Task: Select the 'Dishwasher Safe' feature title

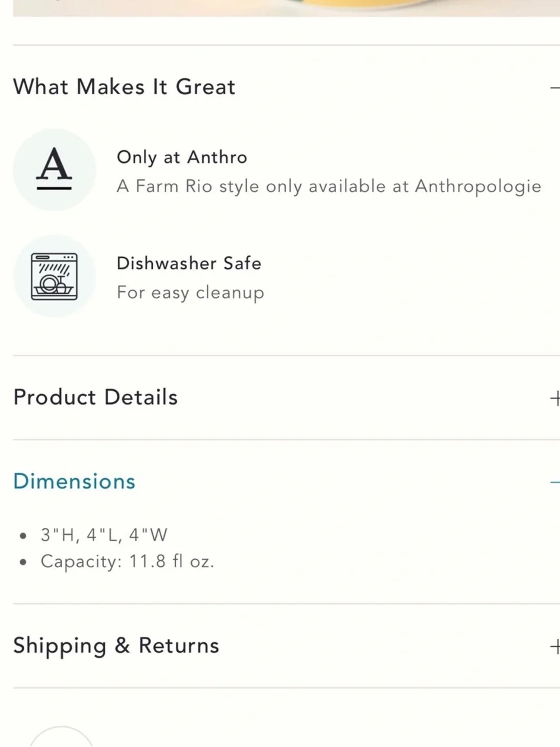Action: coord(189,263)
